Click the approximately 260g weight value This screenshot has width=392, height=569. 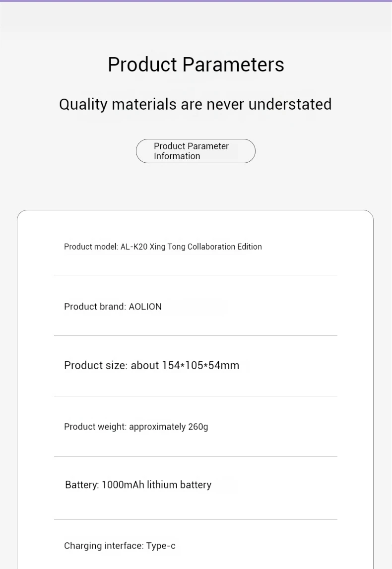pos(168,427)
